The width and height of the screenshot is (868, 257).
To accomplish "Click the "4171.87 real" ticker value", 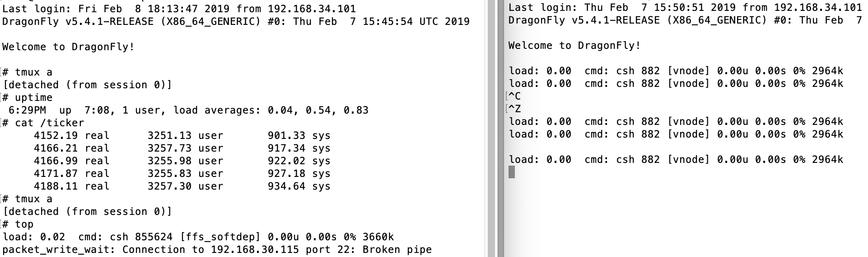I will 71,174.
